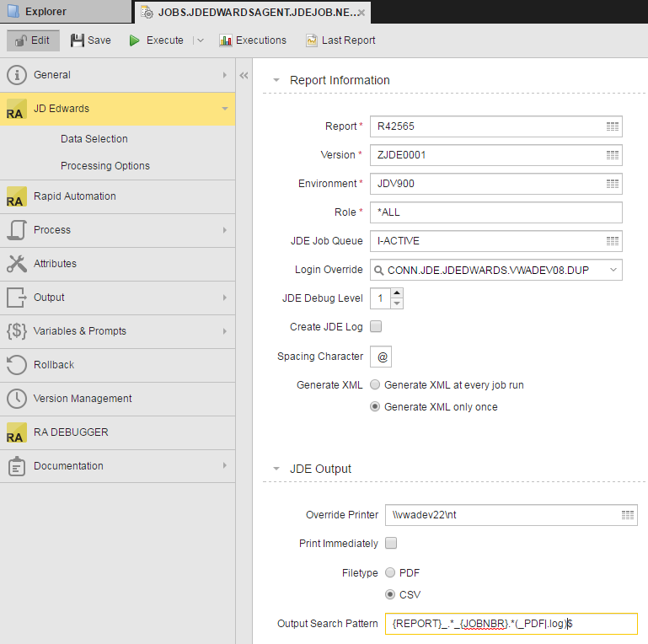Collapse the JDE Output section
The image size is (648, 644).
point(276,469)
